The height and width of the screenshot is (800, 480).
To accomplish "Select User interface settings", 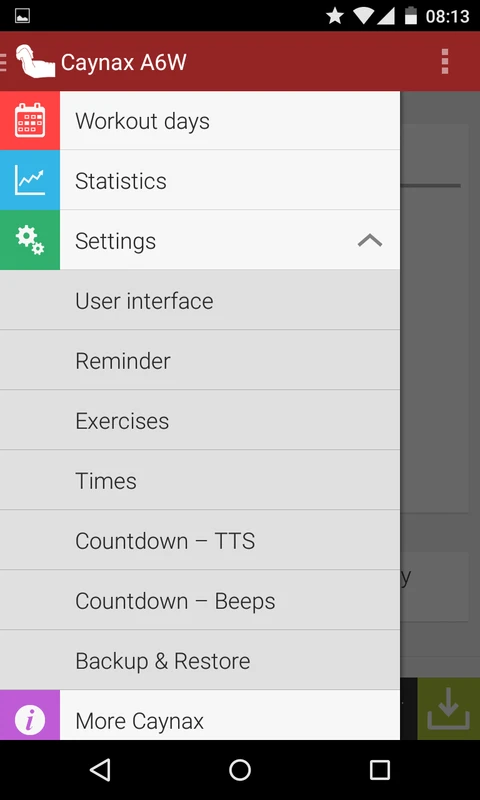I will click(200, 300).
